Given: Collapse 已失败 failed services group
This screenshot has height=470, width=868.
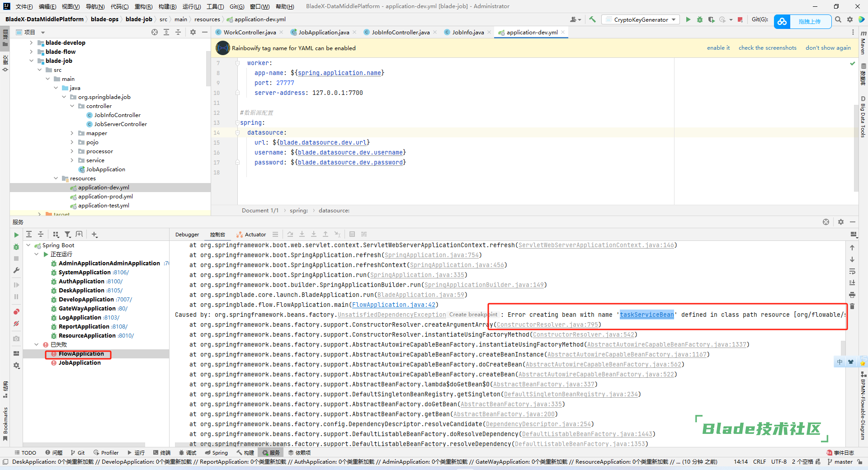Looking at the screenshot, I should [x=37, y=344].
